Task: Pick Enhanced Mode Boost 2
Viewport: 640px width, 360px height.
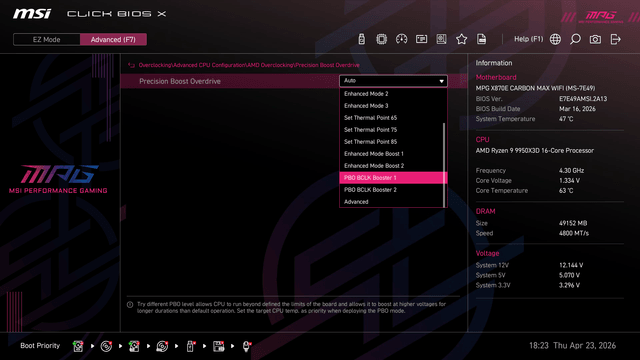Action: 391,166
